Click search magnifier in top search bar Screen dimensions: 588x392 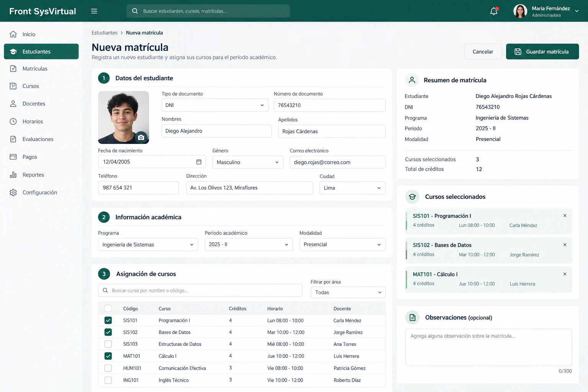135,11
